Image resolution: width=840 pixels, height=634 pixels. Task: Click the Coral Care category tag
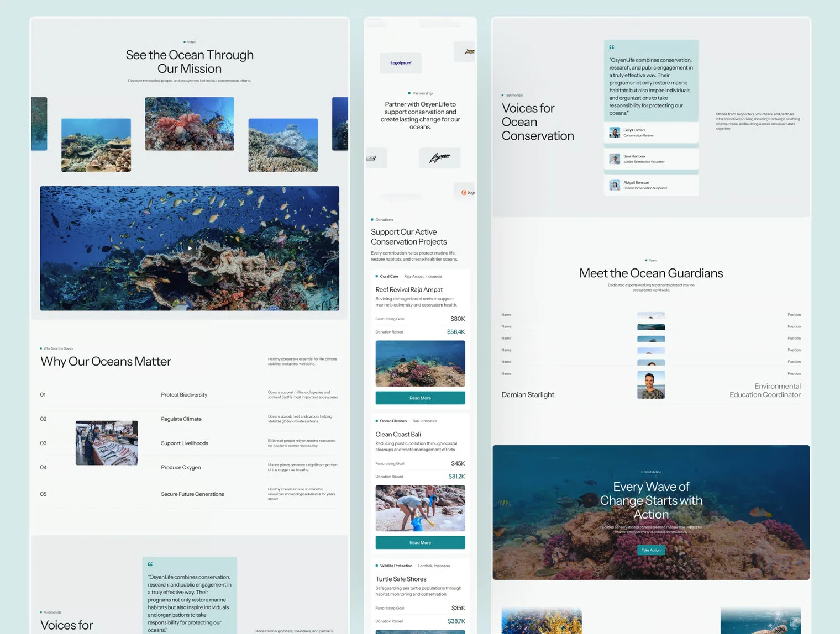387,276
